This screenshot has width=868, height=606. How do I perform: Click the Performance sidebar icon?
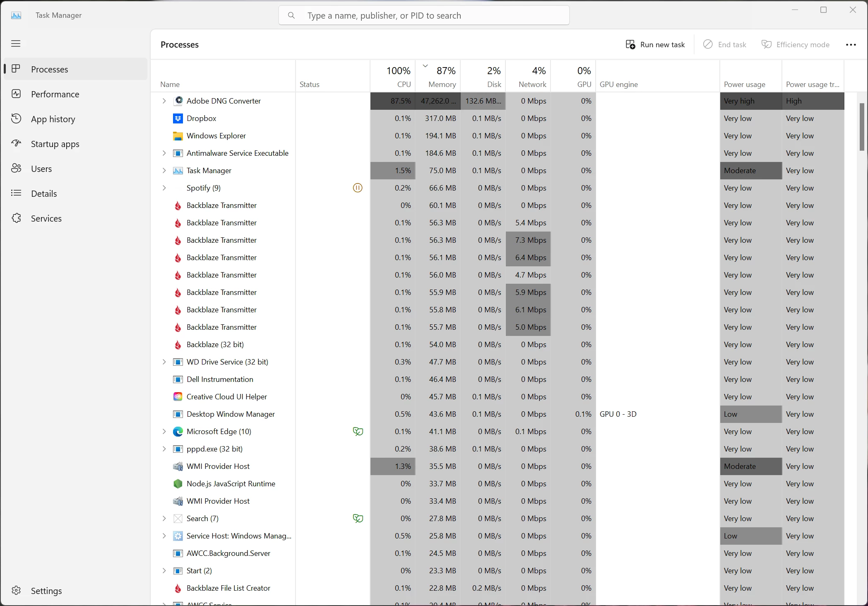point(16,94)
